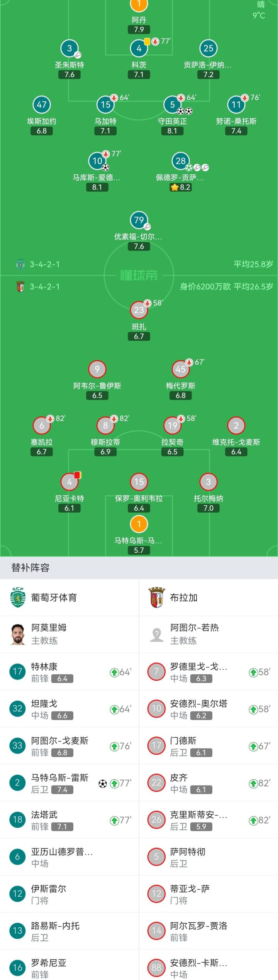Viewport: 278px width, 980px height.
Task: Tap Braga goalkeeper 马特乌斯 number 1 icon
Action: (139, 524)
